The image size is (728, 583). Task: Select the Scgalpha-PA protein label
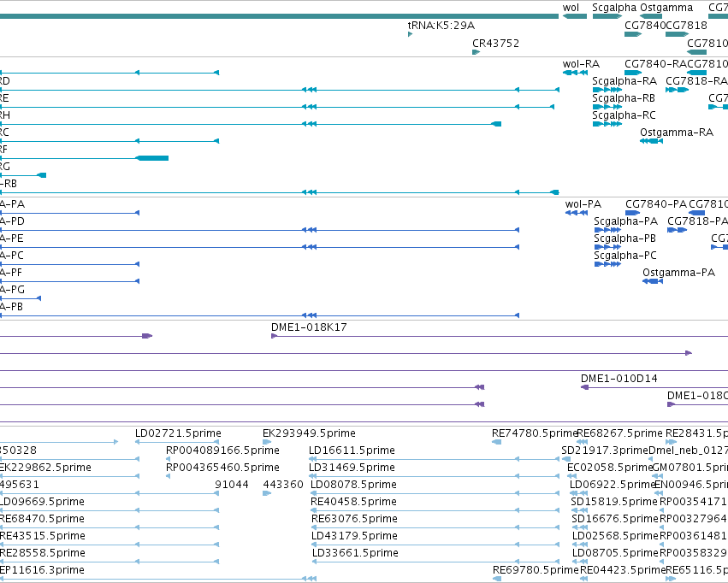click(x=626, y=221)
